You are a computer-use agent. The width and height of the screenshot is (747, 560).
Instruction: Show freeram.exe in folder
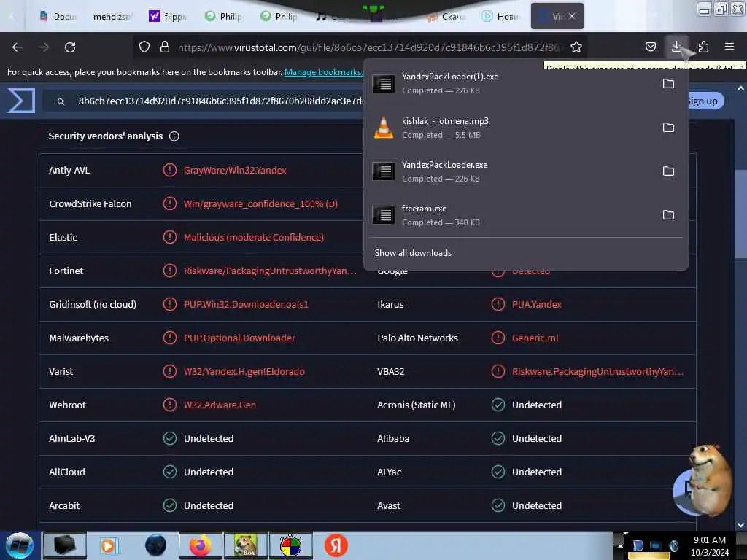pyautogui.click(x=668, y=215)
